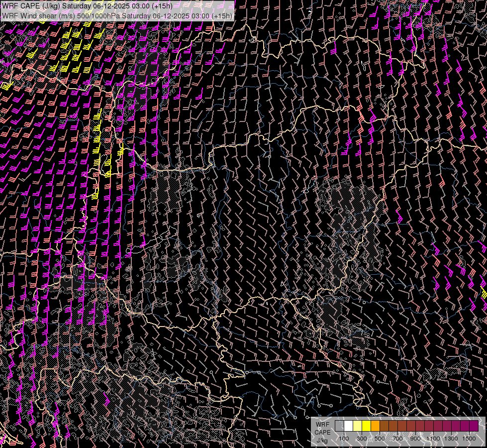This screenshot has width=487, height=448.
Task: Select the 1300 legend scale value
Action: tap(451, 439)
